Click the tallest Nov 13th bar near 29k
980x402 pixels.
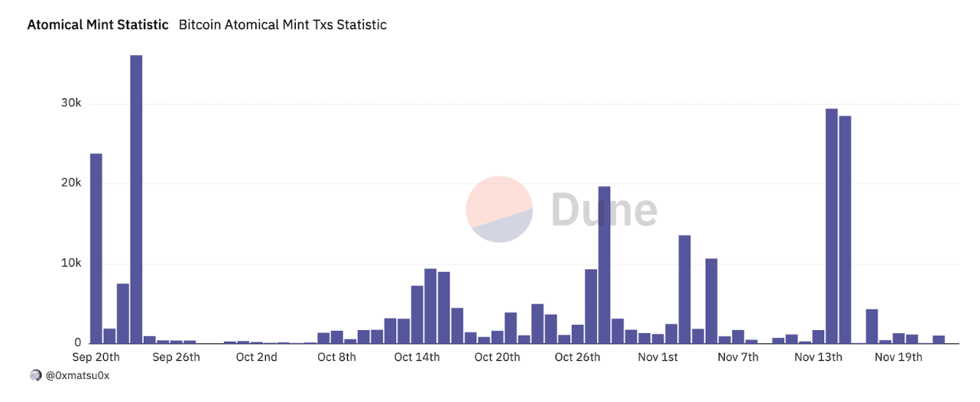pyautogui.click(x=832, y=226)
